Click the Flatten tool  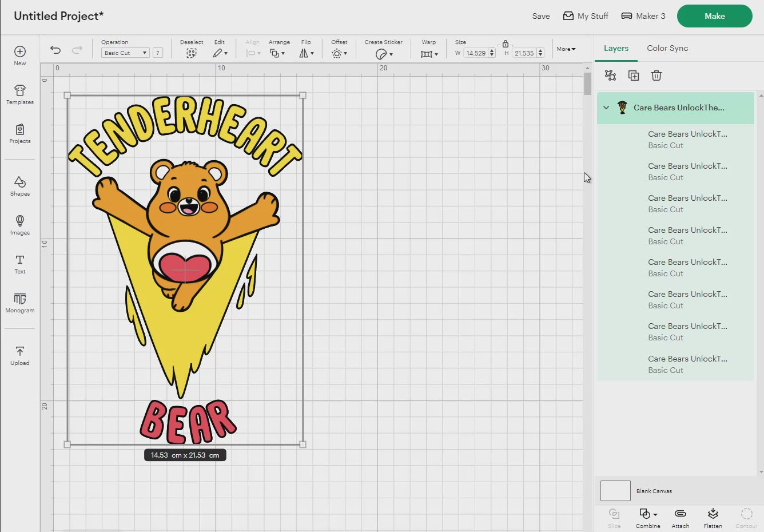713,518
